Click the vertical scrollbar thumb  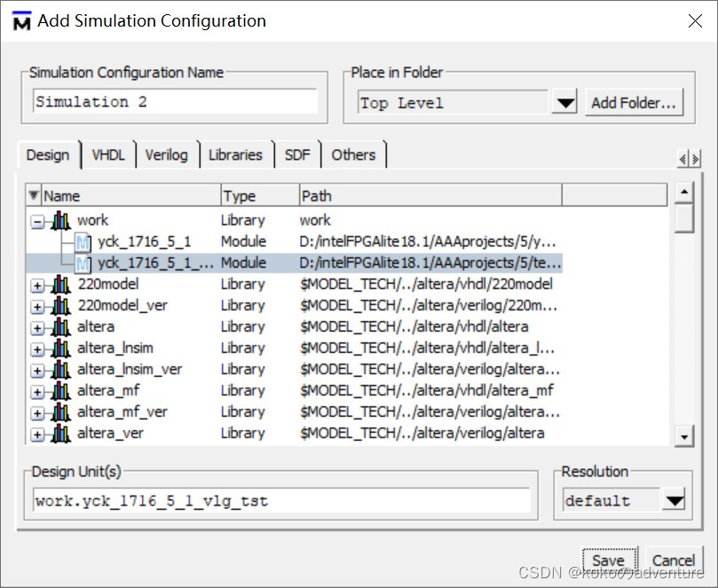tap(684, 218)
